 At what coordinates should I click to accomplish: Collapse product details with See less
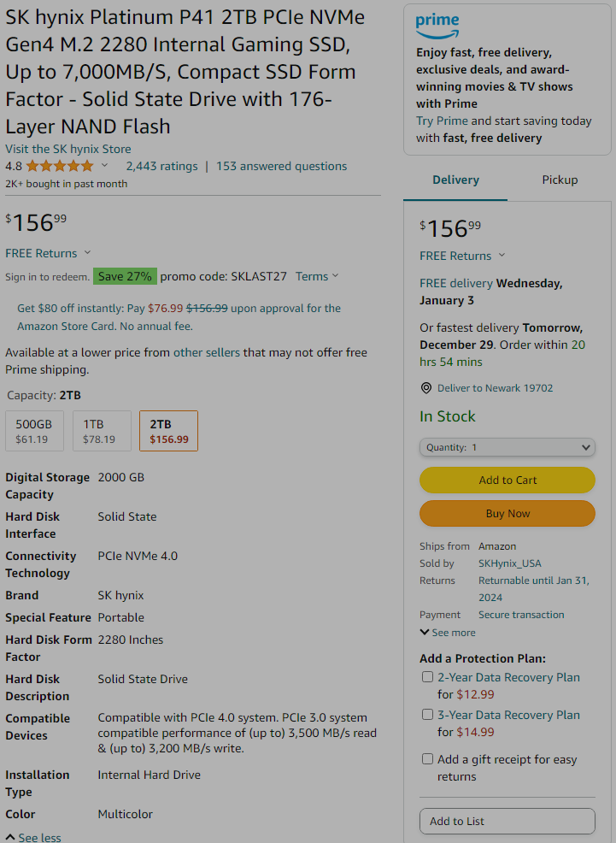33,837
